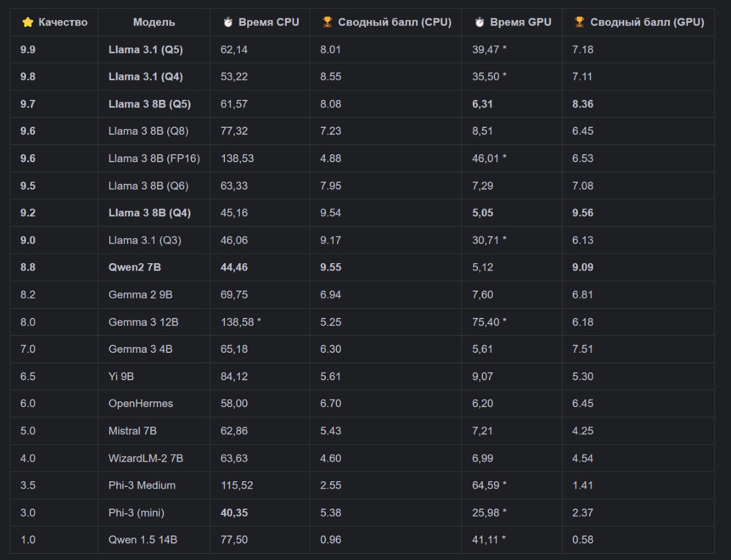Select the 9.9 quality score cell

point(28,50)
